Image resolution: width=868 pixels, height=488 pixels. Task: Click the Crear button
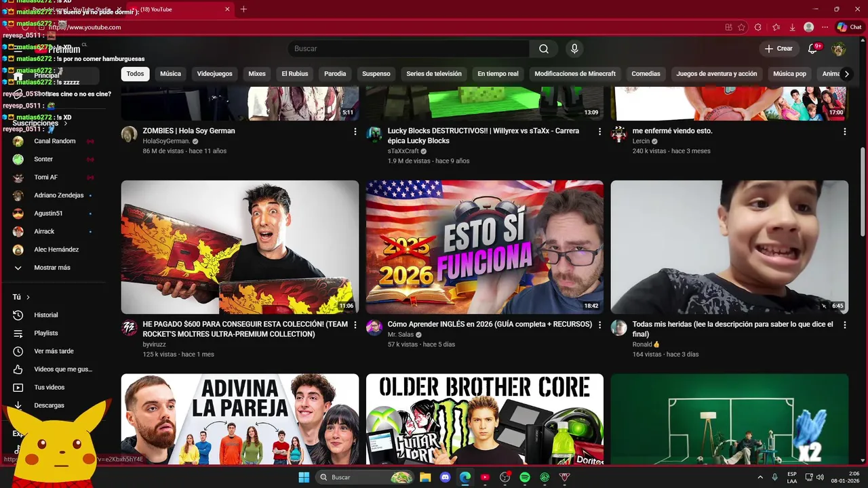778,49
